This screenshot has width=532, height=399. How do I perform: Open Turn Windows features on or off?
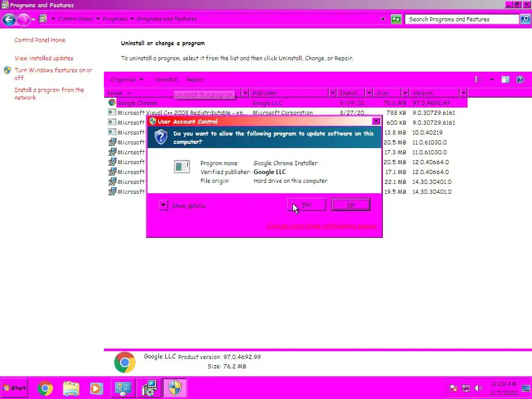click(54, 74)
